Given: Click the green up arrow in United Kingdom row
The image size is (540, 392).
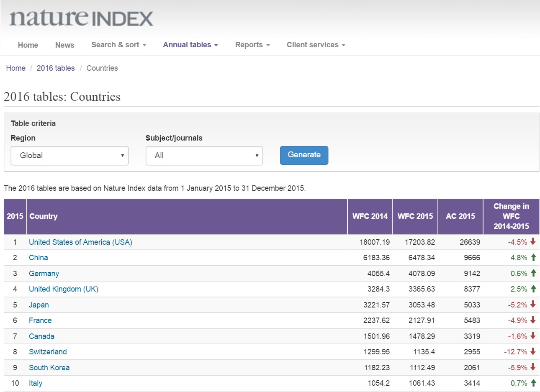Looking at the screenshot, I should (x=533, y=289).
